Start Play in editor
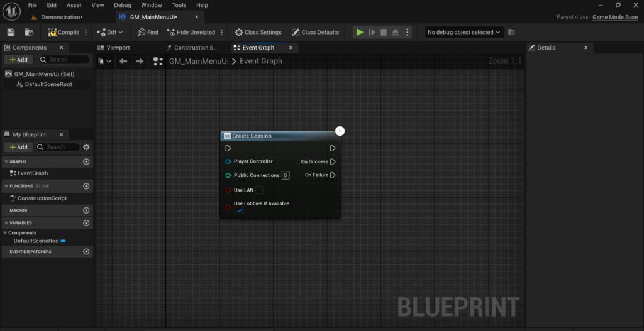The height and width of the screenshot is (331, 644). (360, 32)
